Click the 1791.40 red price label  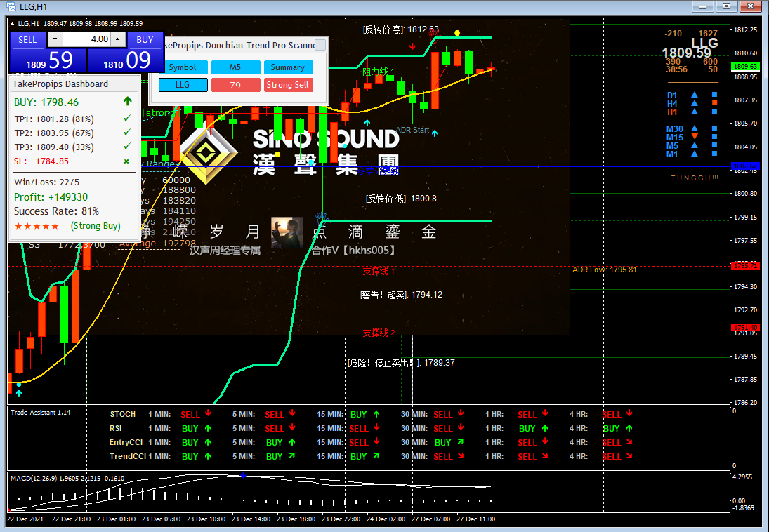[x=745, y=327]
